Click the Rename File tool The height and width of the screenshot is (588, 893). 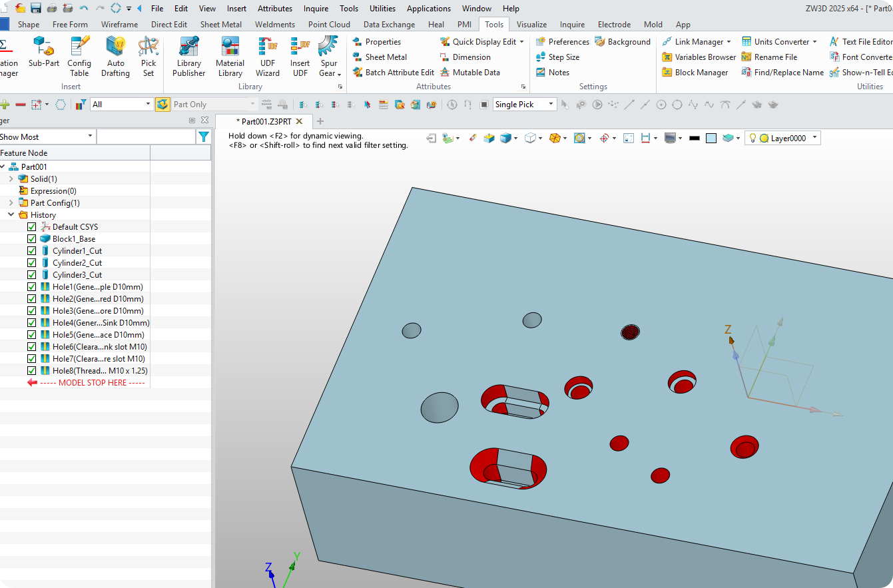click(769, 57)
